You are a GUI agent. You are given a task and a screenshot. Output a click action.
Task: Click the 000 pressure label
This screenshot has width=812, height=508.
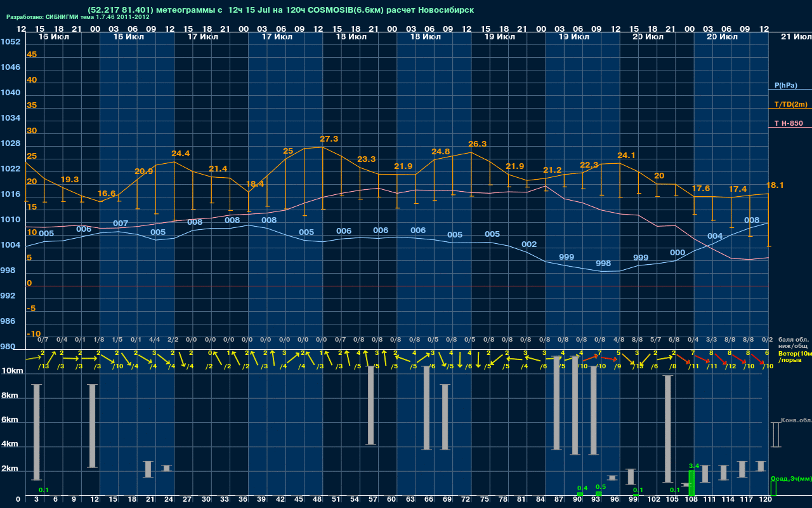tap(678, 252)
